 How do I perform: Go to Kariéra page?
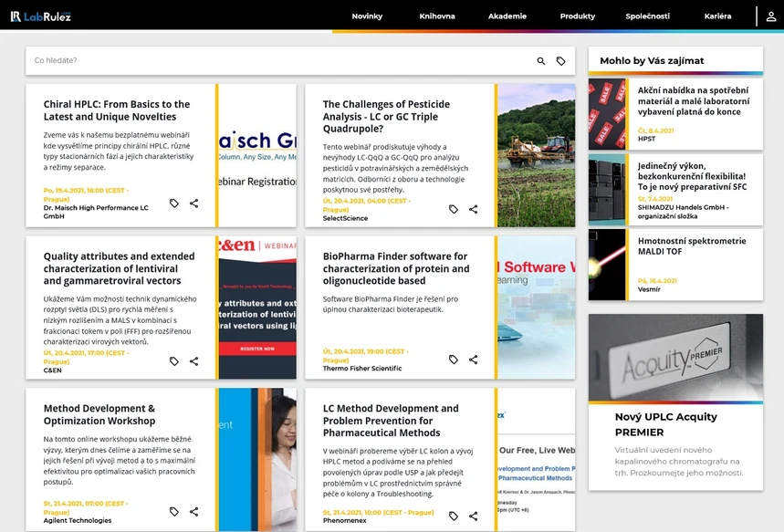tap(717, 16)
